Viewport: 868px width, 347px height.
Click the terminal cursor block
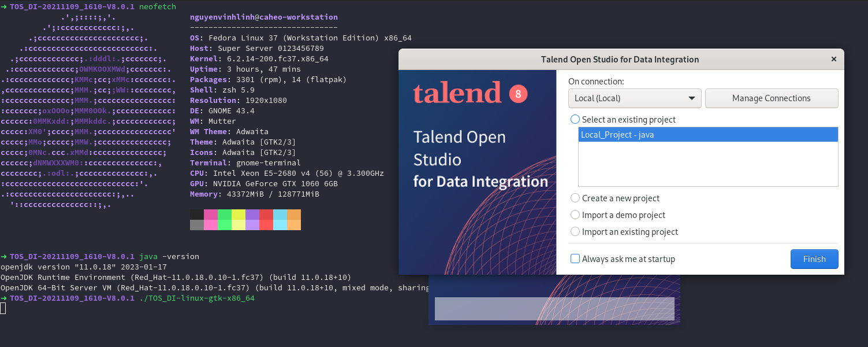tap(3, 308)
